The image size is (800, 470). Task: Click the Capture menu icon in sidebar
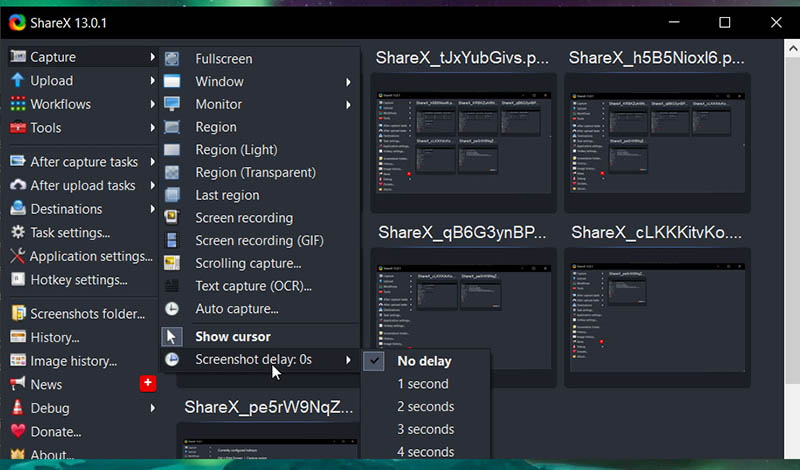click(x=18, y=56)
